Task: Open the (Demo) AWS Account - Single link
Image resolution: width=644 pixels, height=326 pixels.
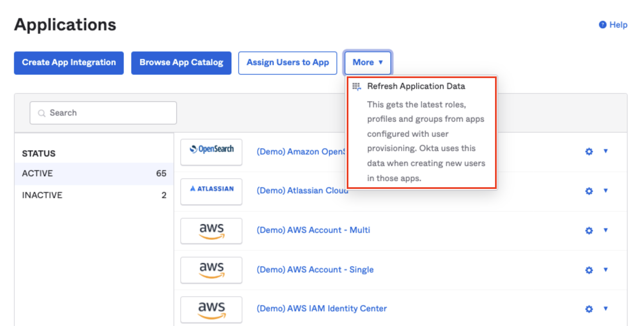Action: tap(315, 270)
